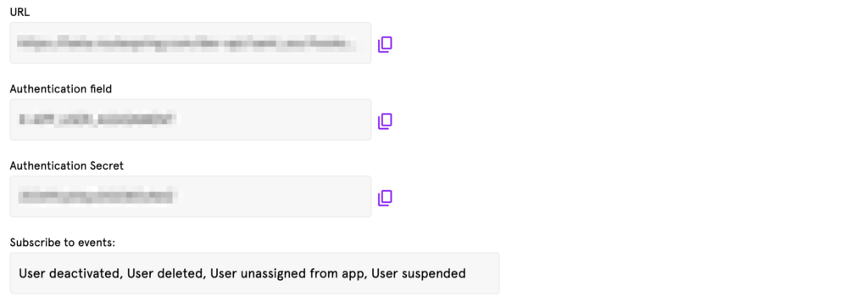Screen dimensions: 868x308
Task: Click empty area inside Authentication Secret box
Action: [x=274, y=196]
